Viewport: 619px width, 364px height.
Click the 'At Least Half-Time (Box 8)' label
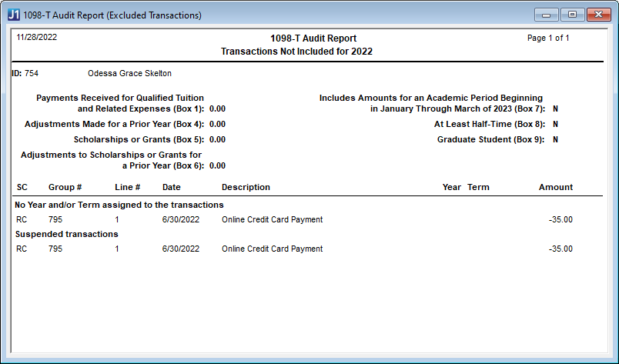tap(490, 125)
